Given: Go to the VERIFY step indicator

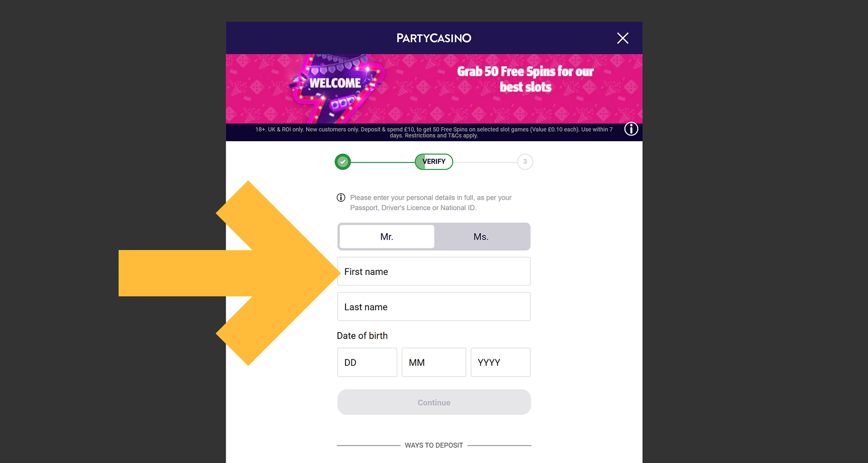Looking at the screenshot, I should (434, 161).
